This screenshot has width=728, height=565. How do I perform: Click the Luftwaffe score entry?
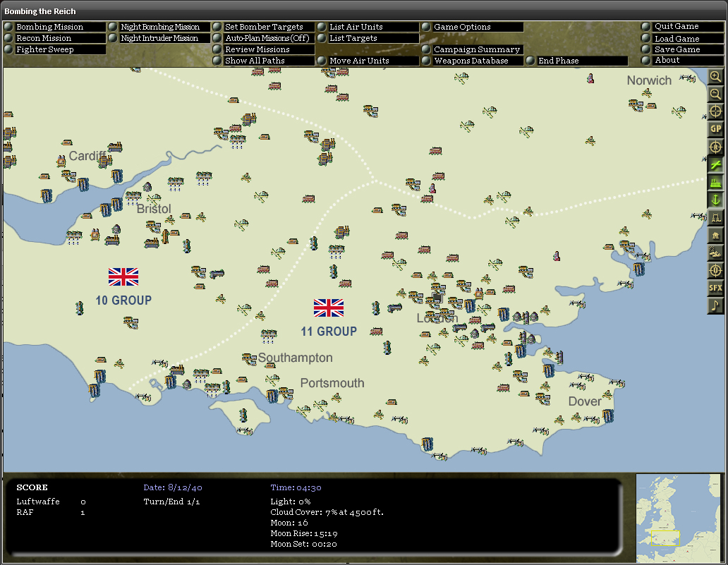tap(51, 502)
